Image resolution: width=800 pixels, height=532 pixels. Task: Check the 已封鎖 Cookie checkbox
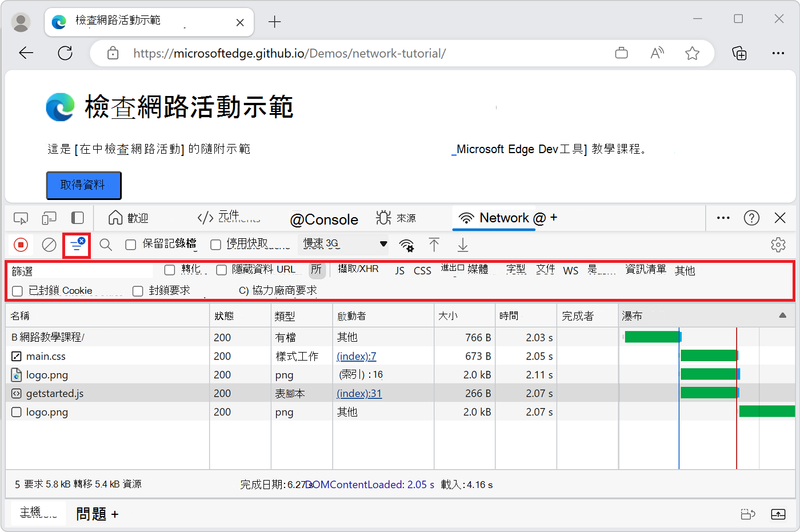point(18,291)
